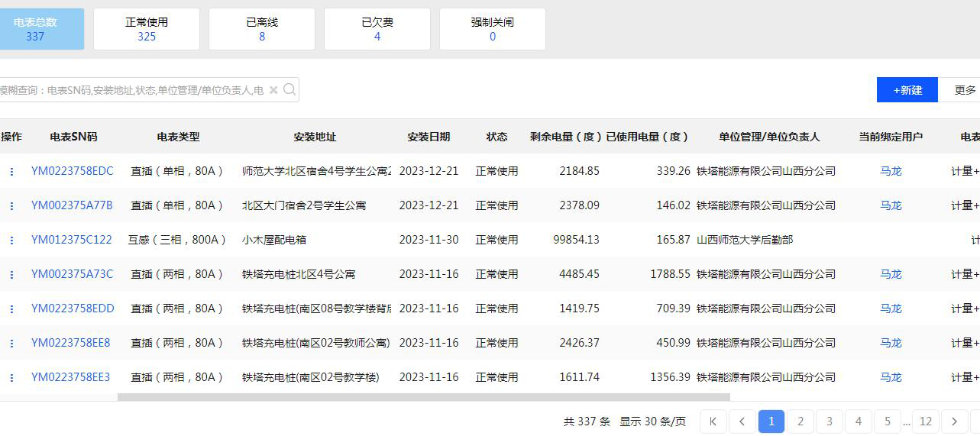Open row actions menu for YM012375C122
Screen dimensions: 980x436
pos(11,241)
